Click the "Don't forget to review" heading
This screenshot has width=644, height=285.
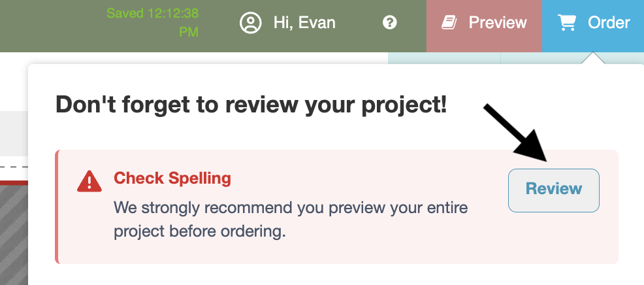coord(251,105)
